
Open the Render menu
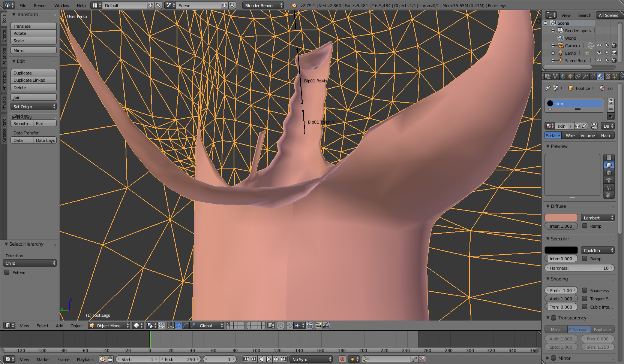(40, 5)
